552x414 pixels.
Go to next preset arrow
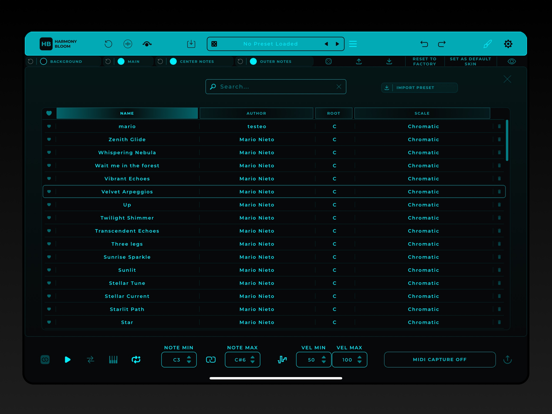click(337, 44)
